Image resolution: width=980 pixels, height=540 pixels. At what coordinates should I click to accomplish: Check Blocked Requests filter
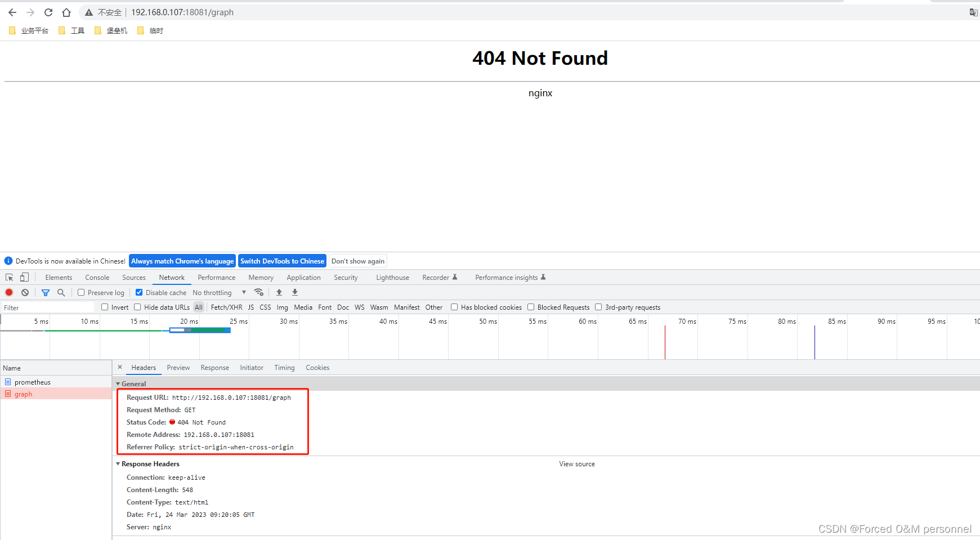pos(531,307)
